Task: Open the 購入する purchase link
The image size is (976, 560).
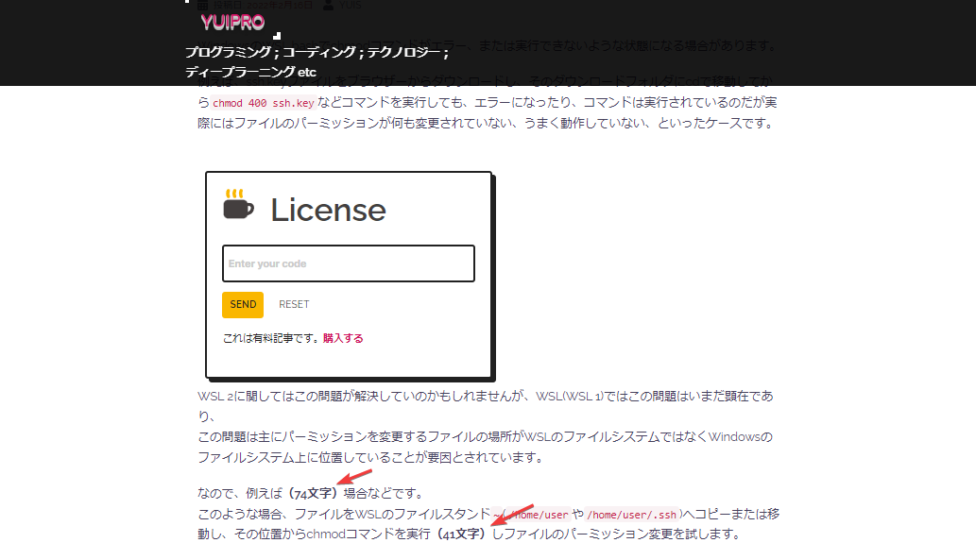Action: pyautogui.click(x=343, y=337)
